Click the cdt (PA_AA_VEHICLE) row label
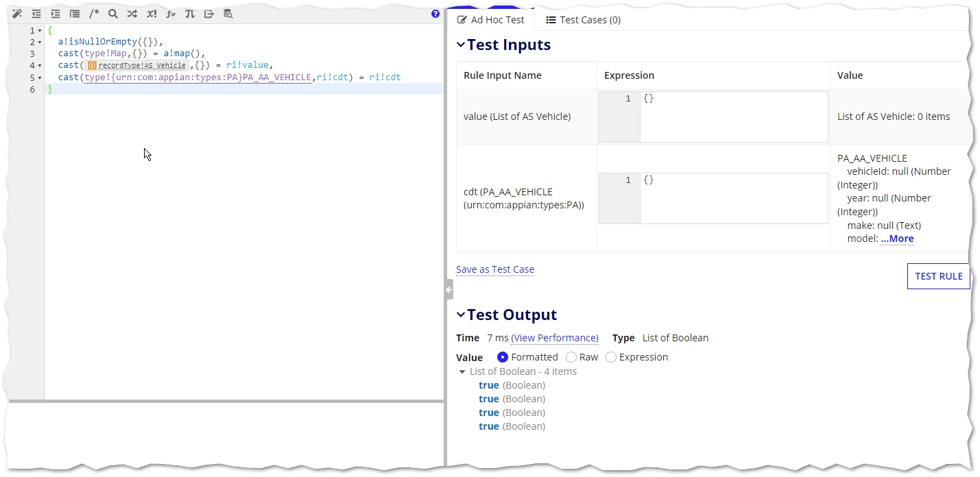This screenshot has width=980, height=477. [524, 198]
